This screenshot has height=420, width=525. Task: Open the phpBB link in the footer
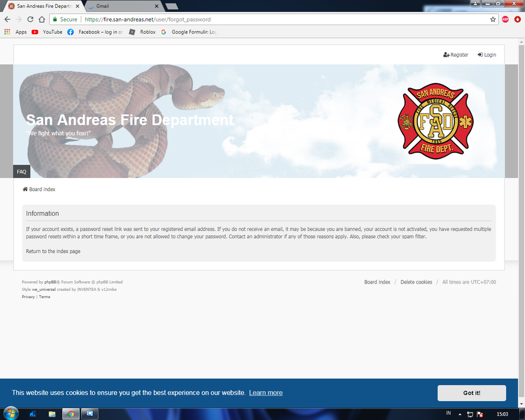50,282
